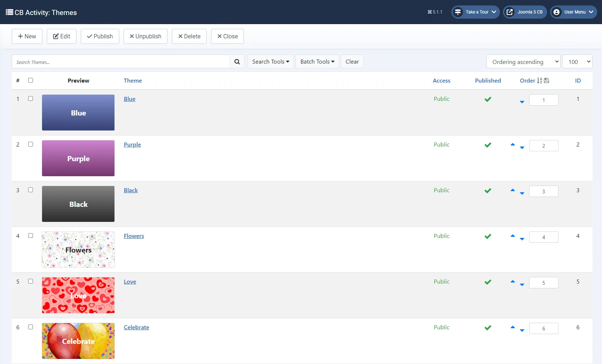Open the 100 items-per-page selector
602x364 pixels.
[x=577, y=62]
